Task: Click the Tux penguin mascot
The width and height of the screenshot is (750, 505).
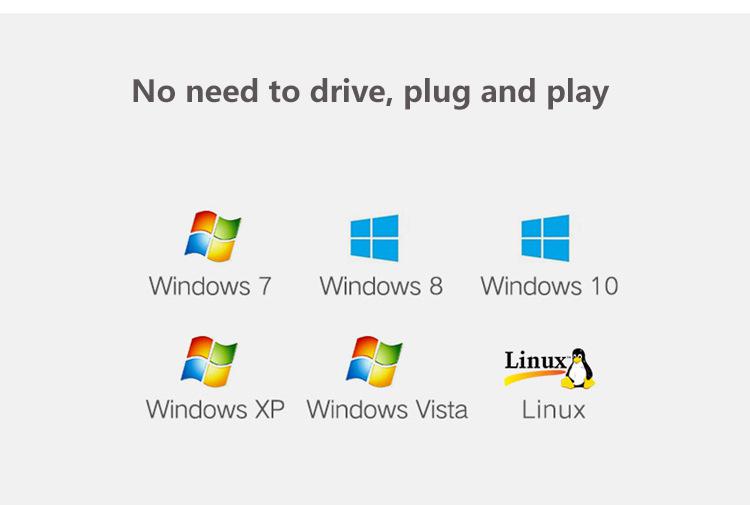Action: pos(578,368)
